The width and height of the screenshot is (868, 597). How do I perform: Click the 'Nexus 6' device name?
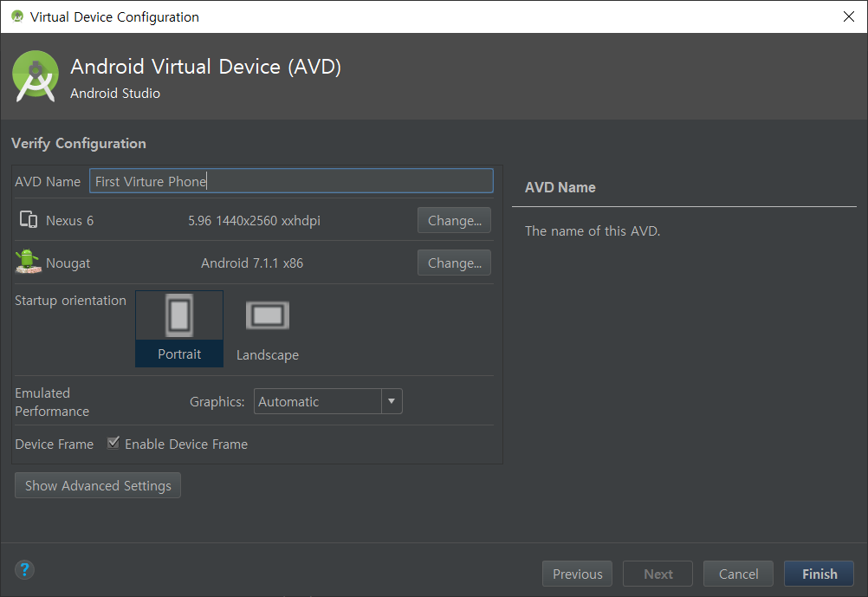point(70,220)
